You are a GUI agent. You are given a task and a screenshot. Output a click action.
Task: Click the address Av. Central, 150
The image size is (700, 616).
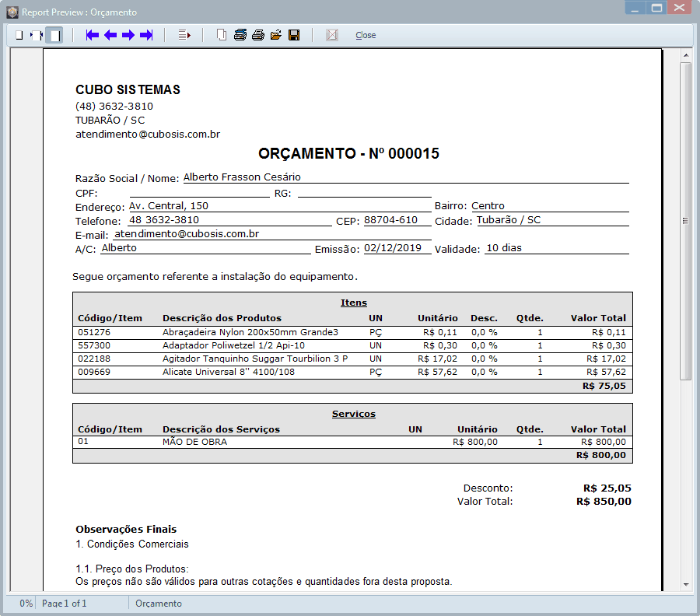pyautogui.click(x=169, y=206)
